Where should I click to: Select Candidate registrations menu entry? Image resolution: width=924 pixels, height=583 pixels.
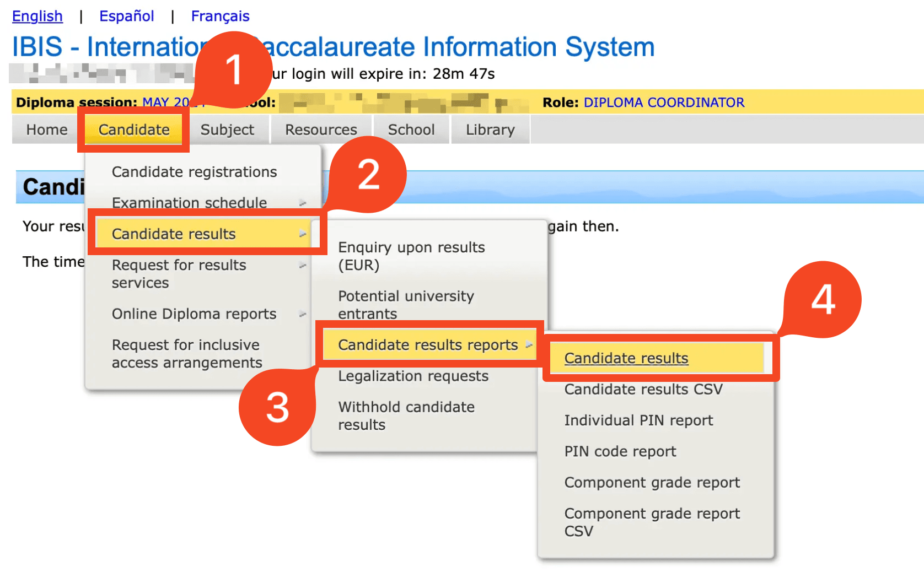click(x=195, y=172)
